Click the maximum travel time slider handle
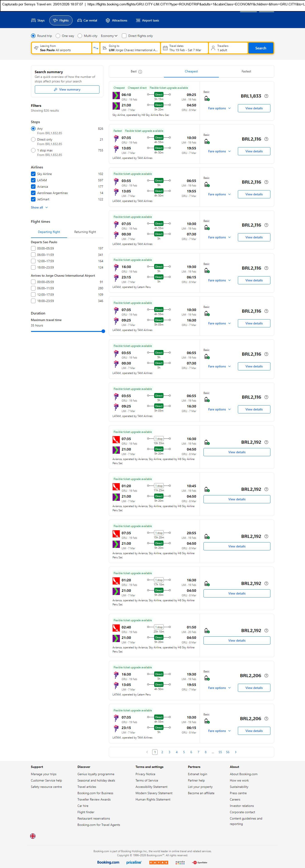This screenshot has width=305, height=868. (103, 331)
